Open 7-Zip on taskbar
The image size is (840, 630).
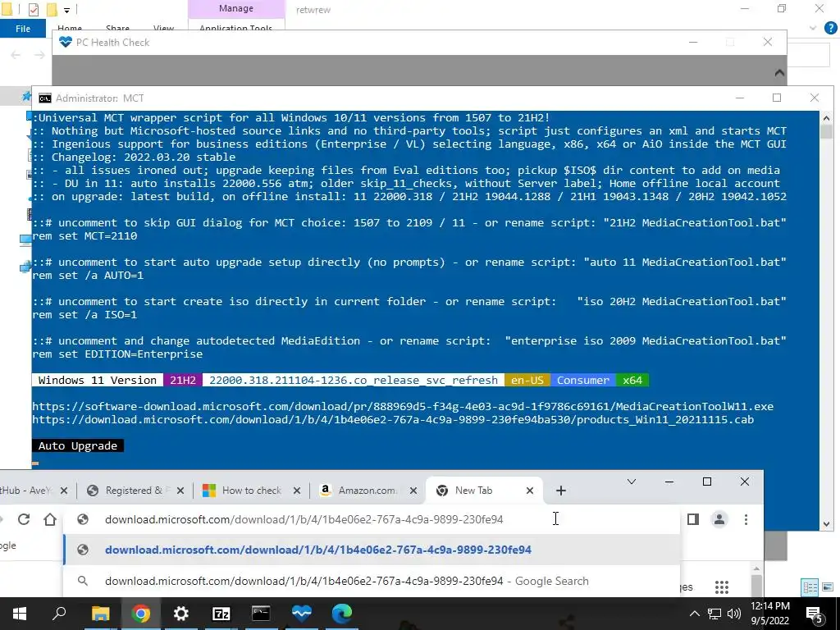pyautogui.click(x=221, y=614)
